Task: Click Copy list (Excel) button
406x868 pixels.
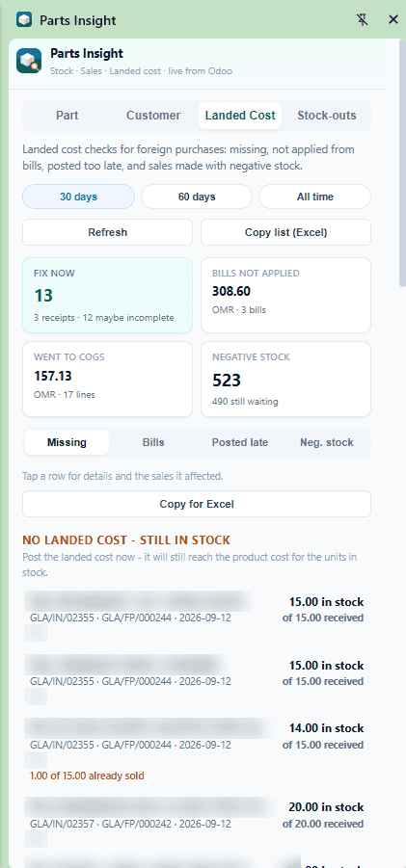Action: click(285, 232)
